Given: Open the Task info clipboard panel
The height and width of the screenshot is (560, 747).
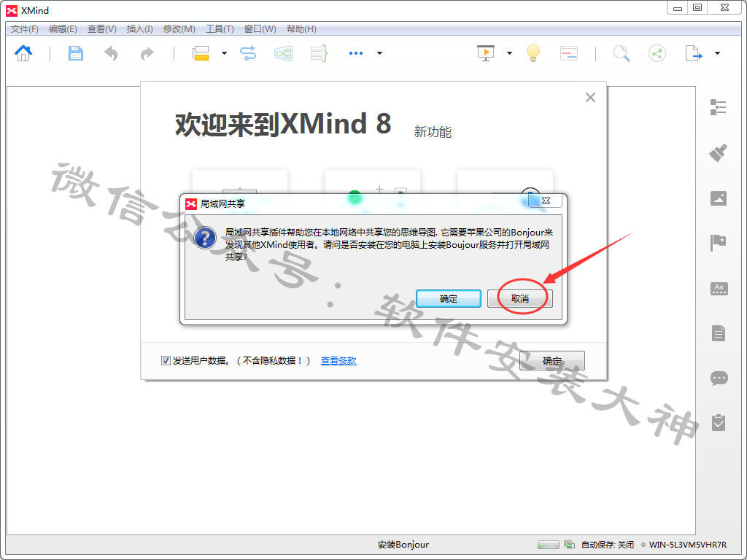Looking at the screenshot, I should (x=719, y=422).
